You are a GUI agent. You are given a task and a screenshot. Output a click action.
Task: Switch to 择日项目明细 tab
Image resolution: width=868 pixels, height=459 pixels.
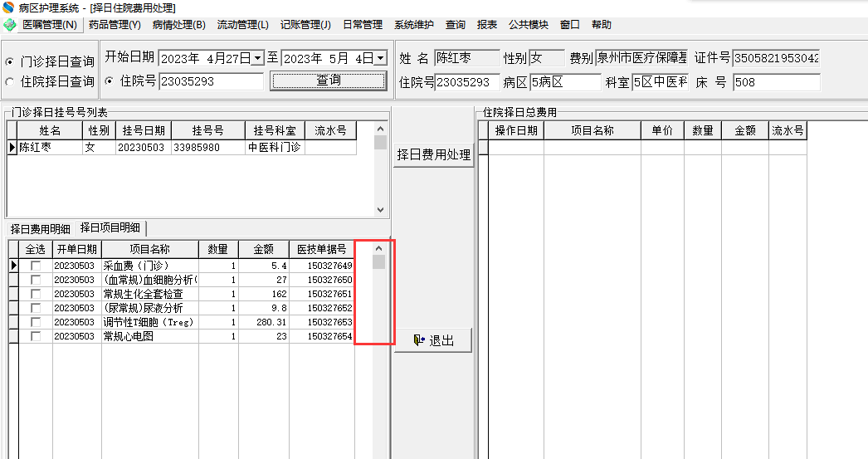point(110,227)
